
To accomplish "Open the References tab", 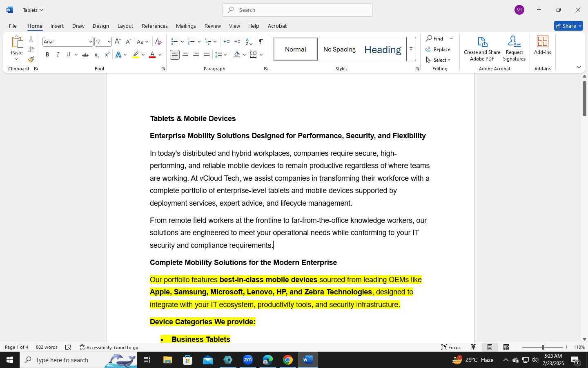I will (155, 26).
